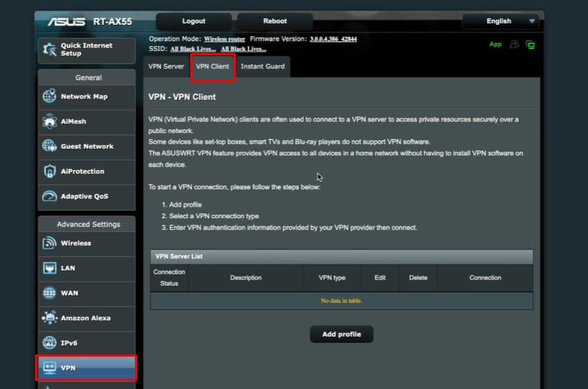Viewport: 588px width, 389px height.
Task: Click the Network Map globe icon
Action: (x=50, y=96)
